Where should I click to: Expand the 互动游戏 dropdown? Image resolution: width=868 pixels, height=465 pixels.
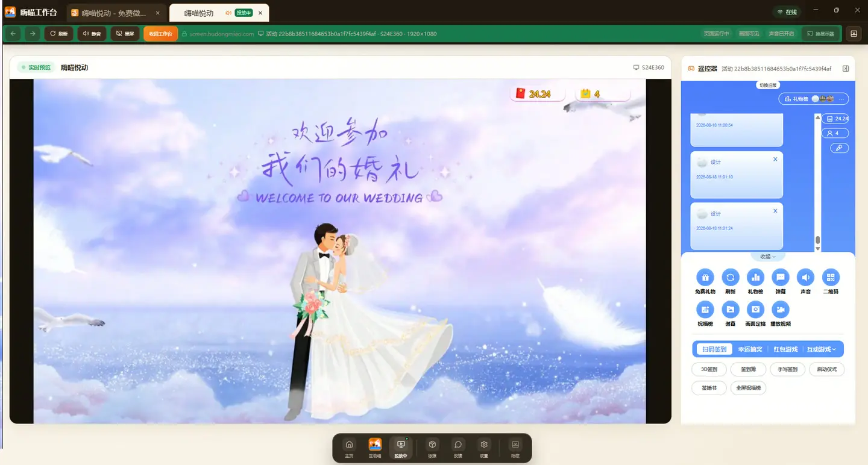click(x=822, y=349)
